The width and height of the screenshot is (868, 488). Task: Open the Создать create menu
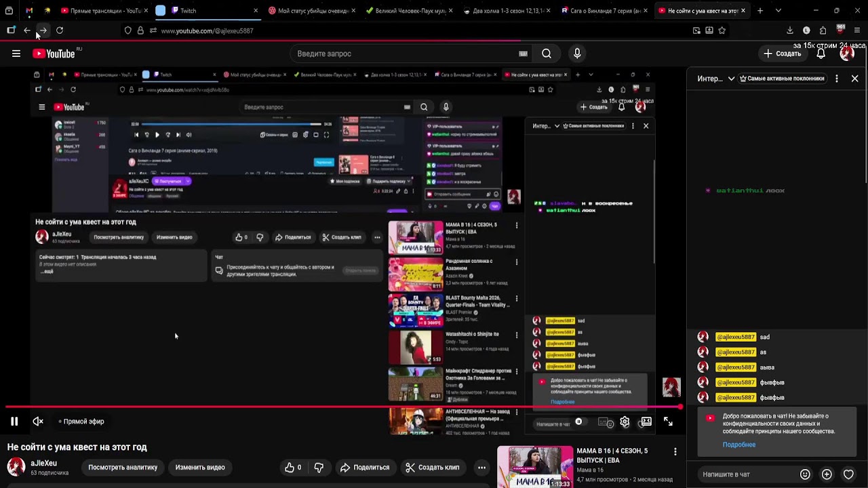pyautogui.click(x=783, y=54)
